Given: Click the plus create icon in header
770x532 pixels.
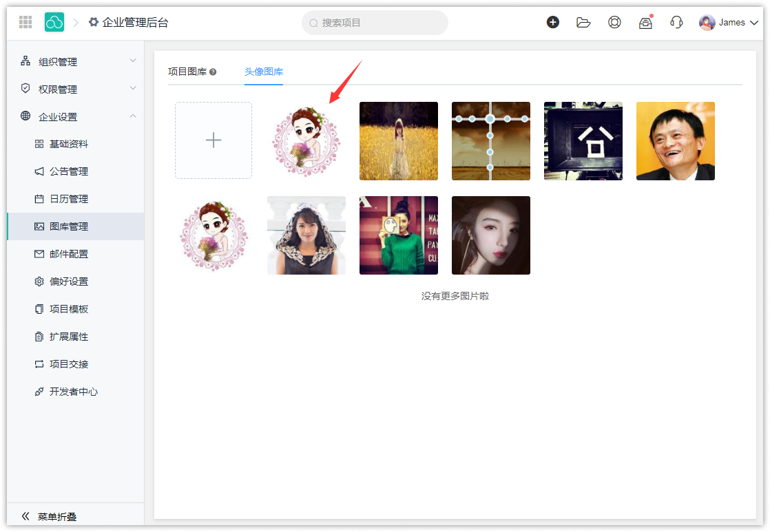Looking at the screenshot, I should pyautogui.click(x=552, y=22).
